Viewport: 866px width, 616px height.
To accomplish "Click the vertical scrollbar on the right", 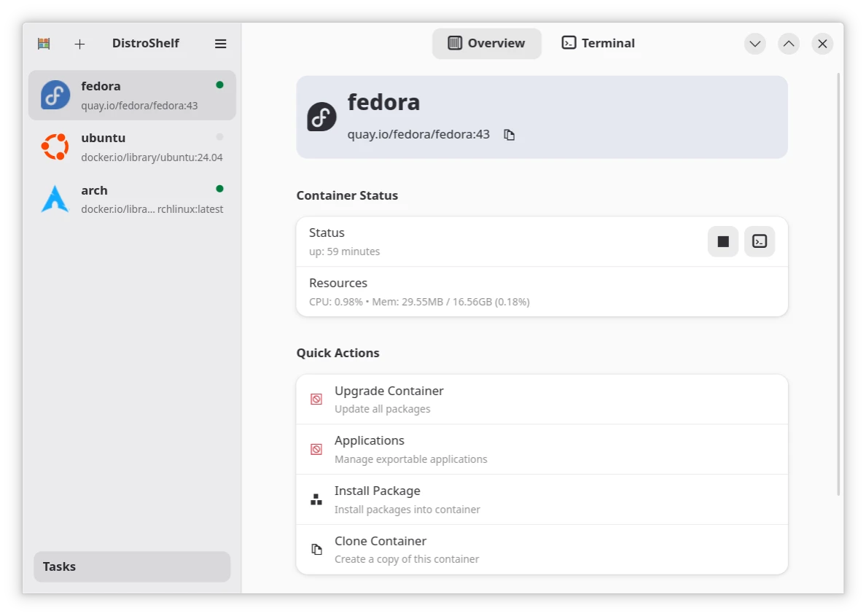I will tap(840, 284).
